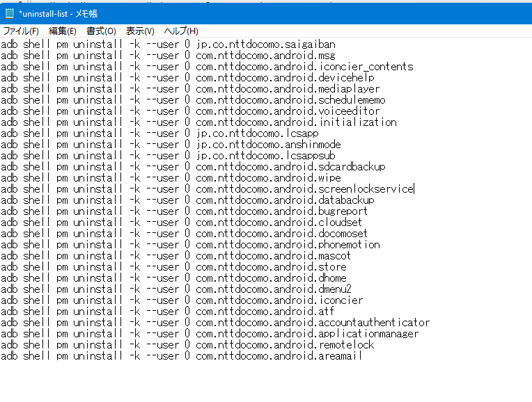Click the com.nttdocomo.android.wipe line
This screenshot has width=532, height=402.
(171, 178)
